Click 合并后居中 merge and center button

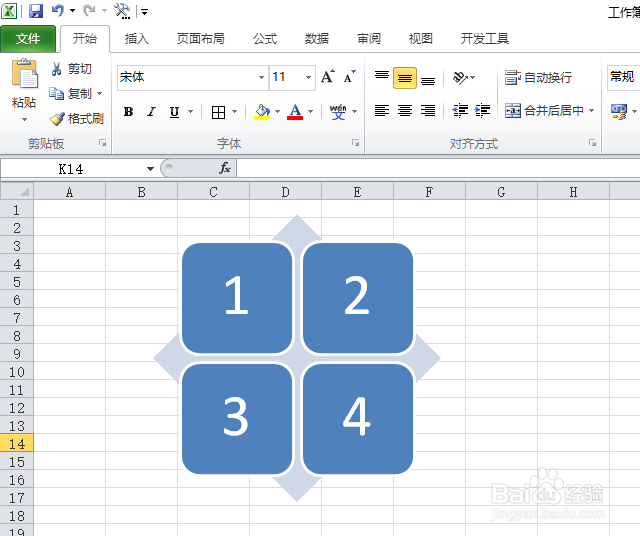pyautogui.click(x=544, y=110)
